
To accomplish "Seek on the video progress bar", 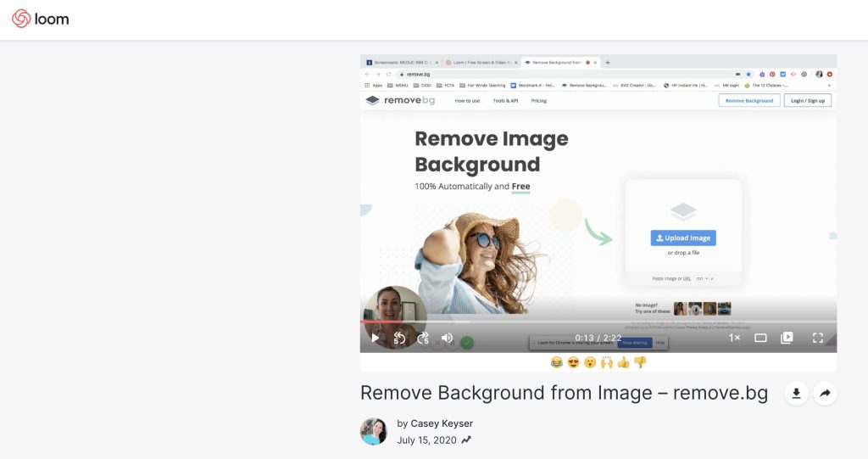I will [x=598, y=322].
